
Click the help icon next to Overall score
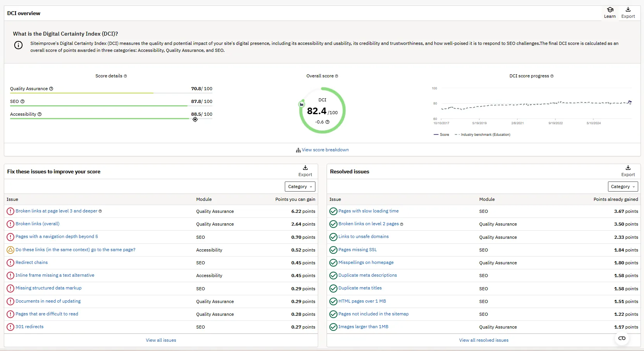coord(336,76)
